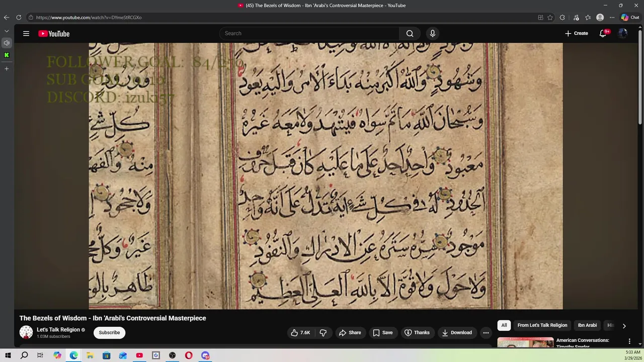This screenshot has height=362, width=644.
Task: Add a new tab with plus icon
Action: (7, 68)
